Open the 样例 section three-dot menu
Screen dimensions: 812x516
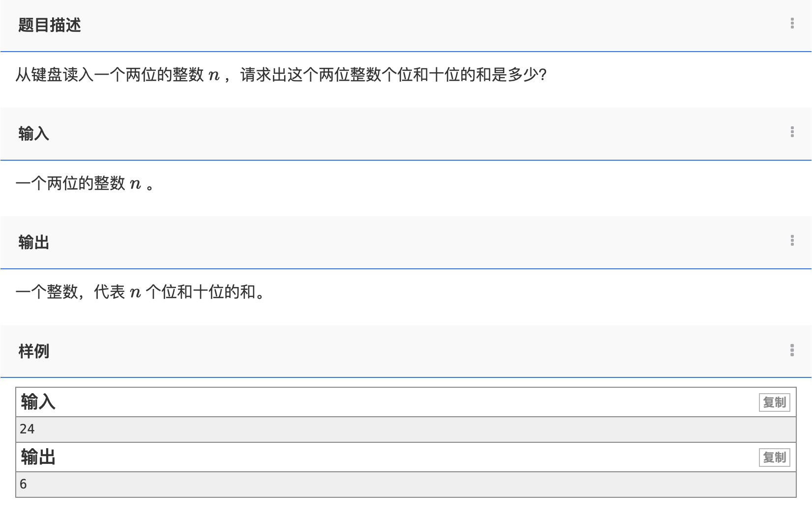pyautogui.click(x=792, y=350)
